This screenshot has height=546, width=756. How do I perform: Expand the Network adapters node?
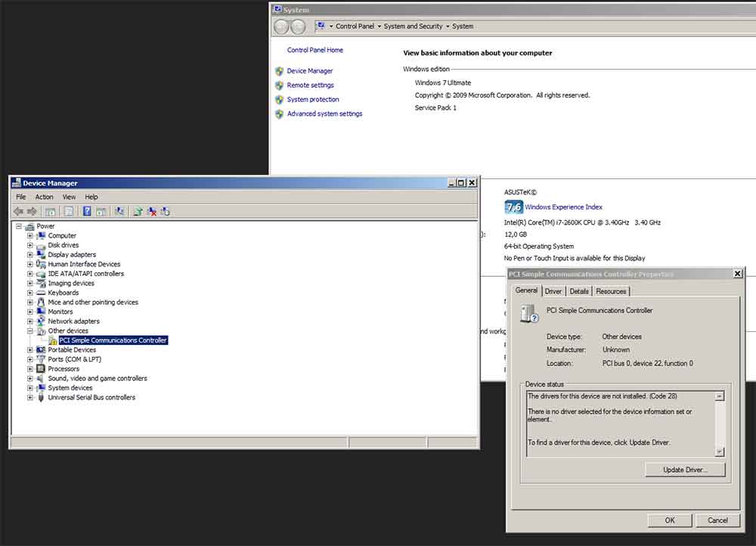[x=30, y=321]
